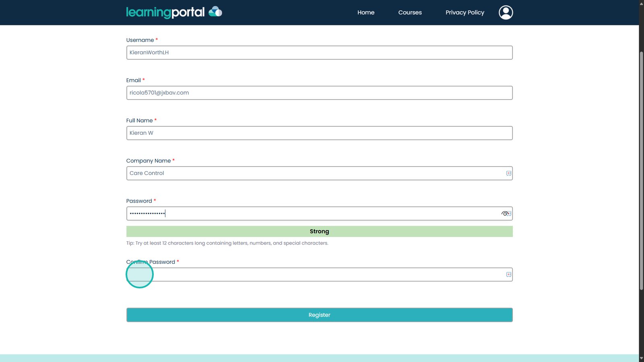This screenshot has width=644, height=362.
Task: Click the scrollbar up arrow
Action: [x=641, y=4]
